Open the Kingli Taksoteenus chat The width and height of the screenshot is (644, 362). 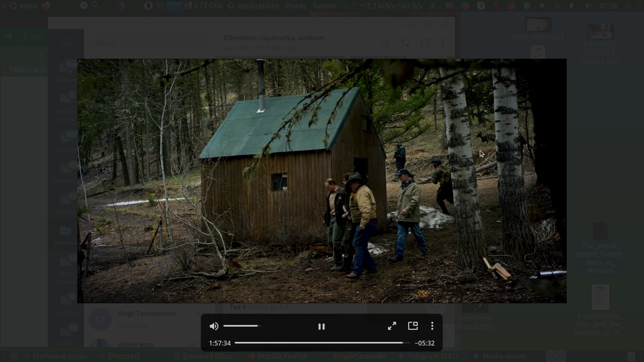(x=149, y=319)
